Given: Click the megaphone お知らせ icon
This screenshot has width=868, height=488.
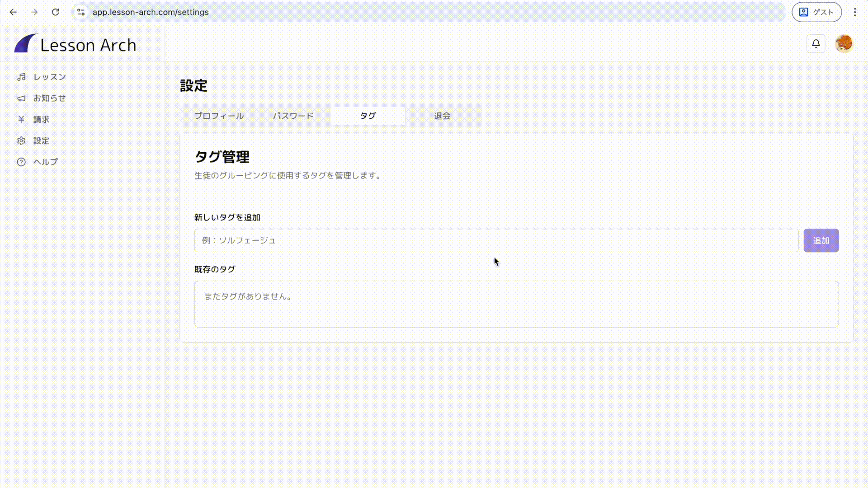Looking at the screenshot, I should pos(21,99).
